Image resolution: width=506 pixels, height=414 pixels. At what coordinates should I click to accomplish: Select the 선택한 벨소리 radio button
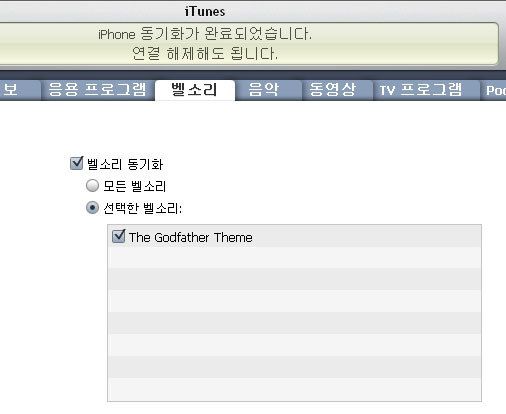pyautogui.click(x=92, y=208)
